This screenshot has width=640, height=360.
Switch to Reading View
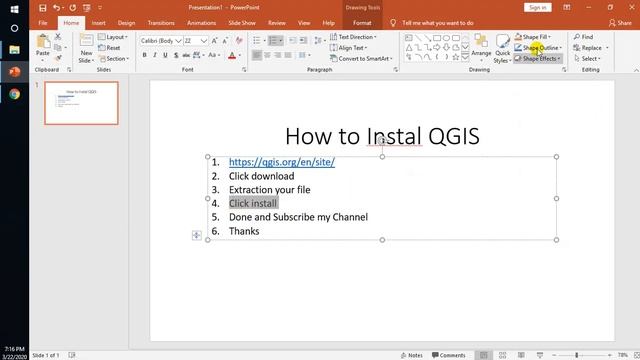click(521, 356)
